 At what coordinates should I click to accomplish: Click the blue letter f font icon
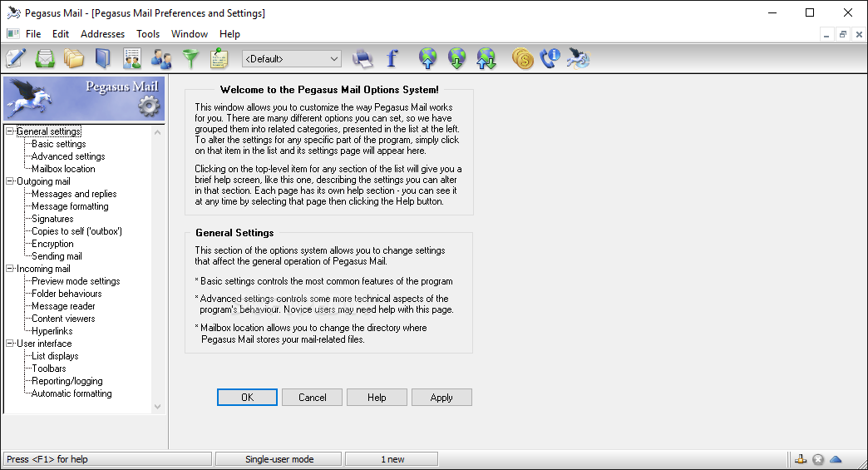(392, 58)
